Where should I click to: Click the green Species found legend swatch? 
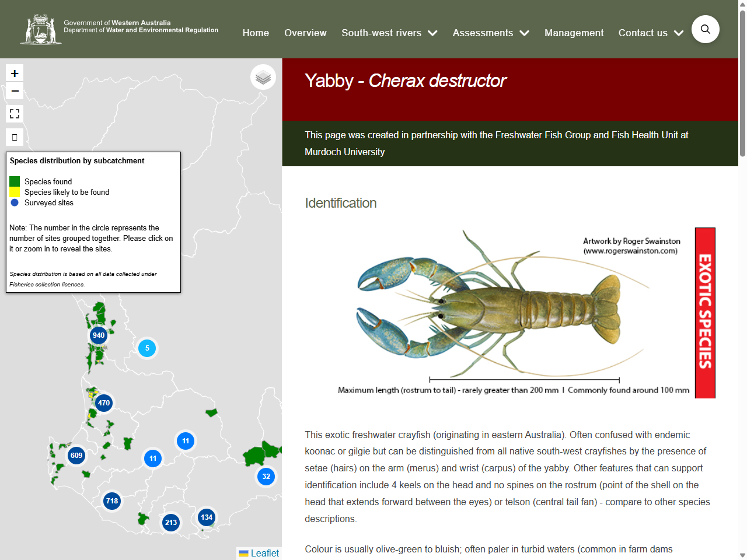pos(13,181)
